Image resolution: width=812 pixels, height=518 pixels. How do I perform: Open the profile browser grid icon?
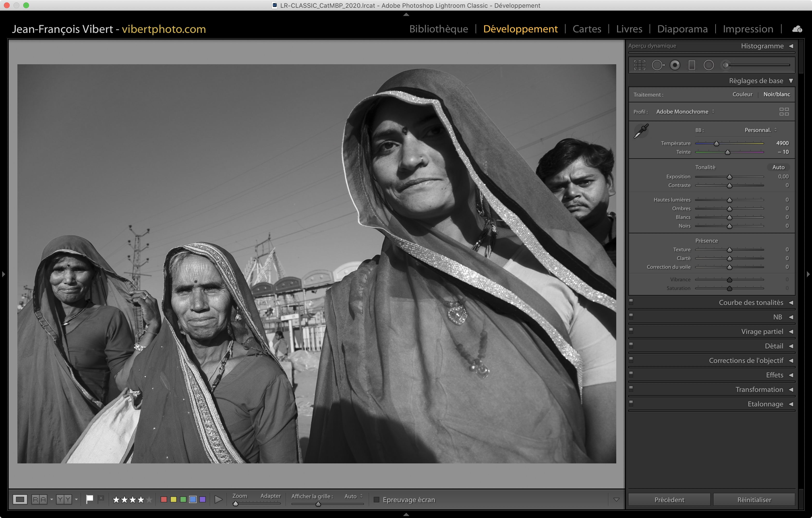784,112
